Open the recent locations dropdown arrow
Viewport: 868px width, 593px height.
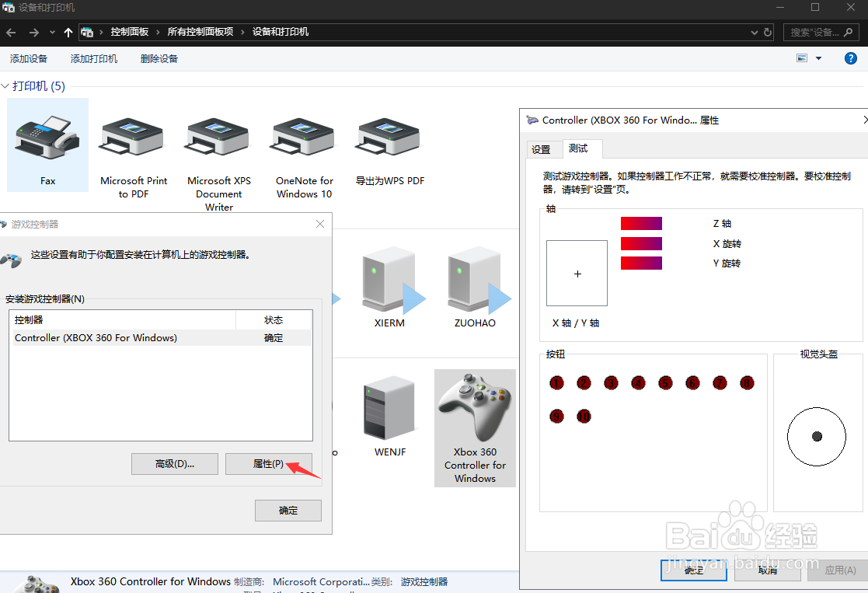(x=52, y=33)
